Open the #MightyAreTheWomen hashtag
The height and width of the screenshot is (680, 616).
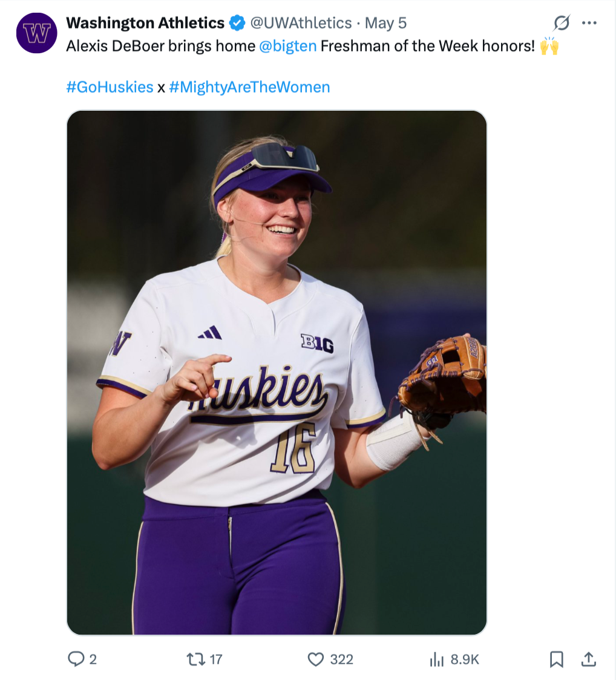pyautogui.click(x=249, y=87)
